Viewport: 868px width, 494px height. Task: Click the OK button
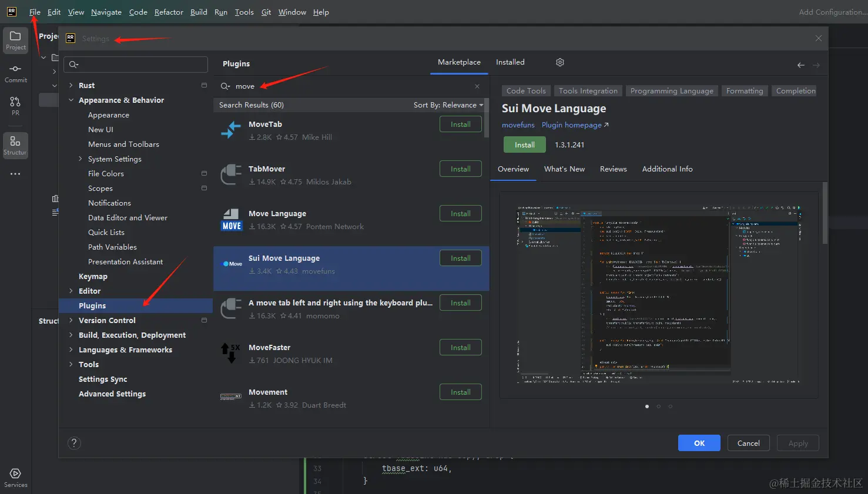(699, 443)
